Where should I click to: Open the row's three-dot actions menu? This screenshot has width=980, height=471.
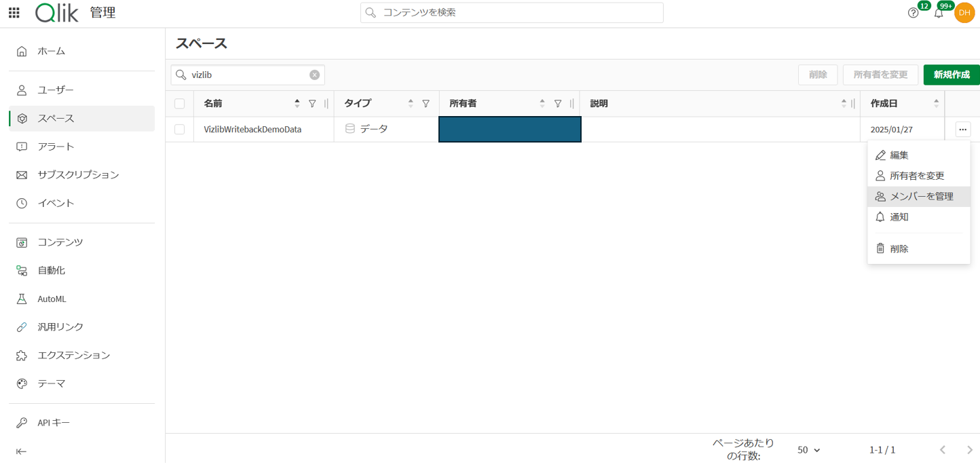pos(962,130)
